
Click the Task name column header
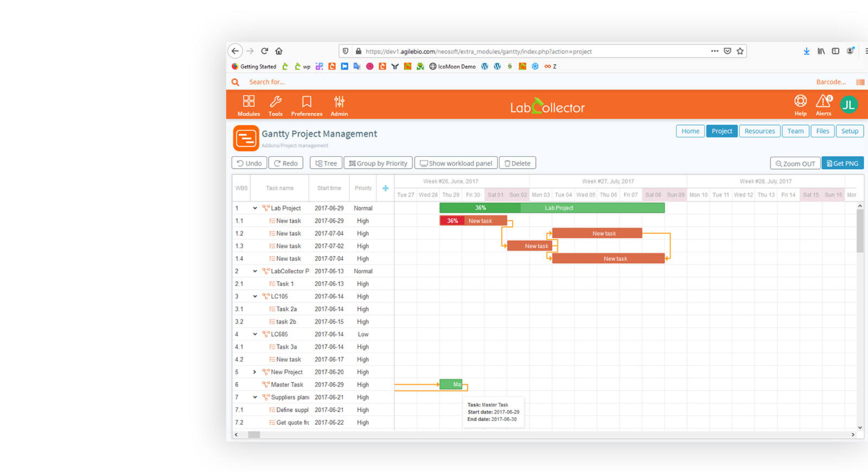coord(279,188)
